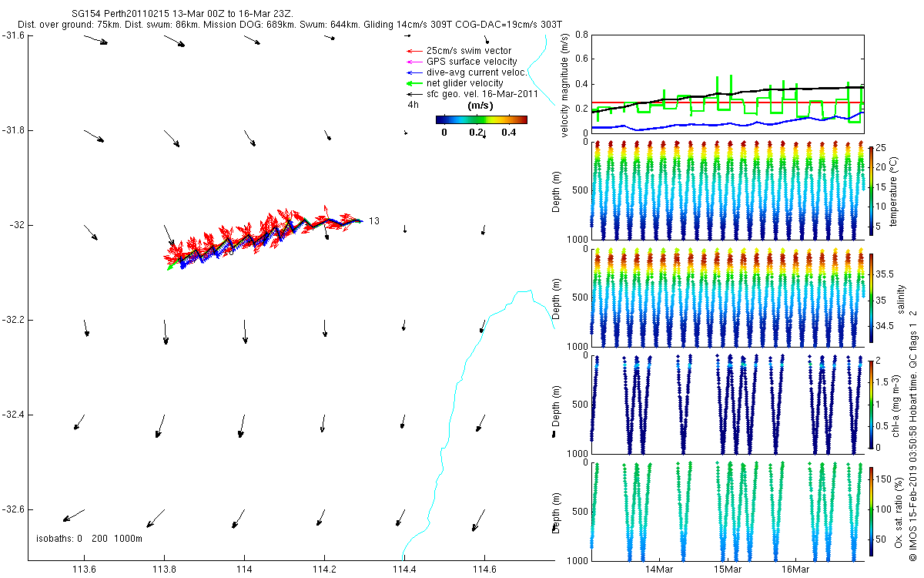Image resolution: width=924 pixels, height=578 pixels.
Task: Select the 'net glider velocity' legend text
Action: click(464, 83)
